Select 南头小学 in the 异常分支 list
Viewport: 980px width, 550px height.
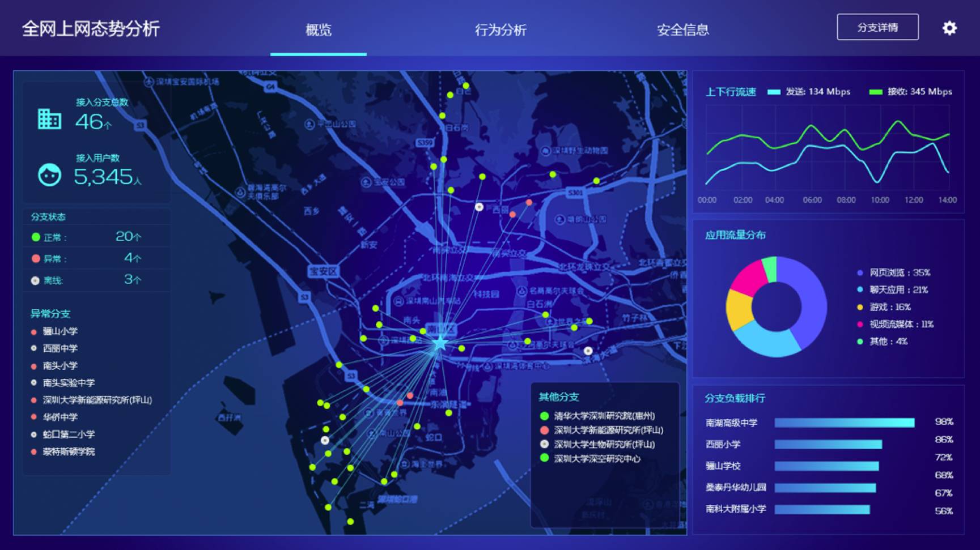[x=60, y=365]
